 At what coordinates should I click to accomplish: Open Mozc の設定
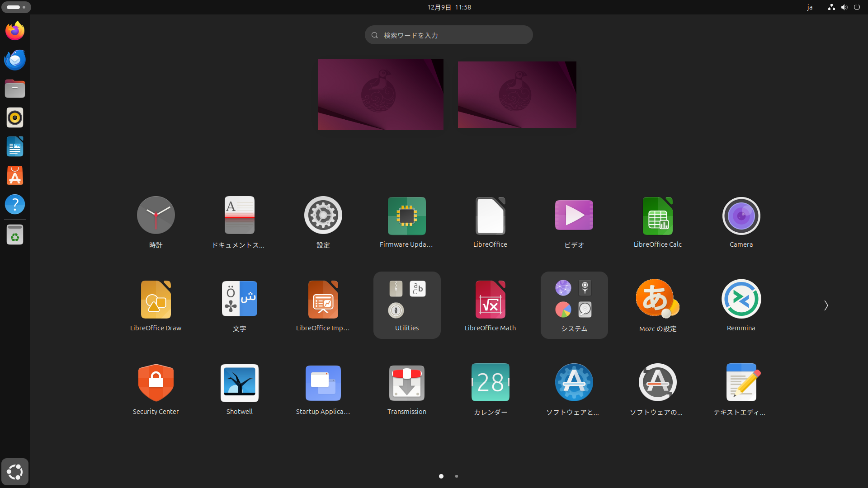tap(657, 299)
